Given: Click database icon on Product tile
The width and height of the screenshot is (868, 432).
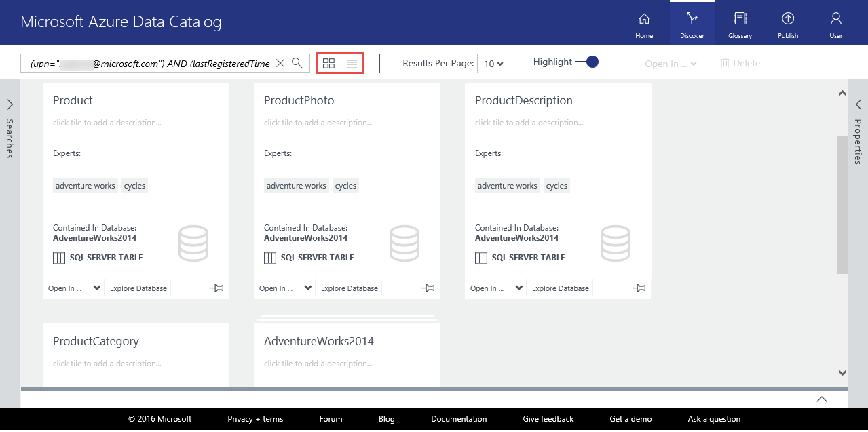Looking at the screenshot, I should coord(193,243).
